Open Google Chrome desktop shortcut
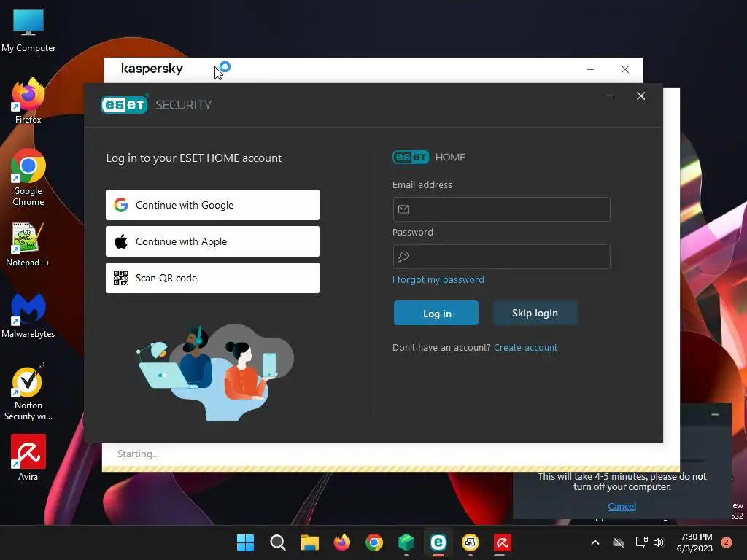 tap(28, 177)
